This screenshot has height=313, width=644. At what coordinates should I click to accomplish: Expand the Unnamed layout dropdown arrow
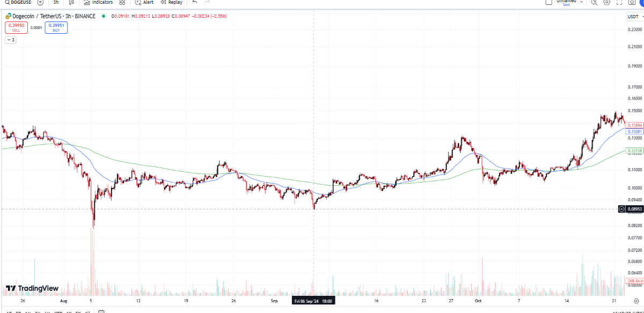click(581, 2)
